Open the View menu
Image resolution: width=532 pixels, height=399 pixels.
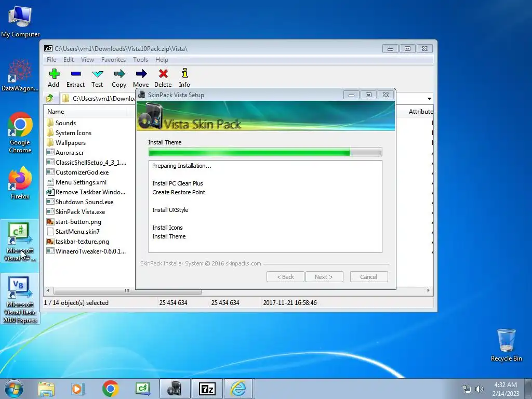click(87, 60)
